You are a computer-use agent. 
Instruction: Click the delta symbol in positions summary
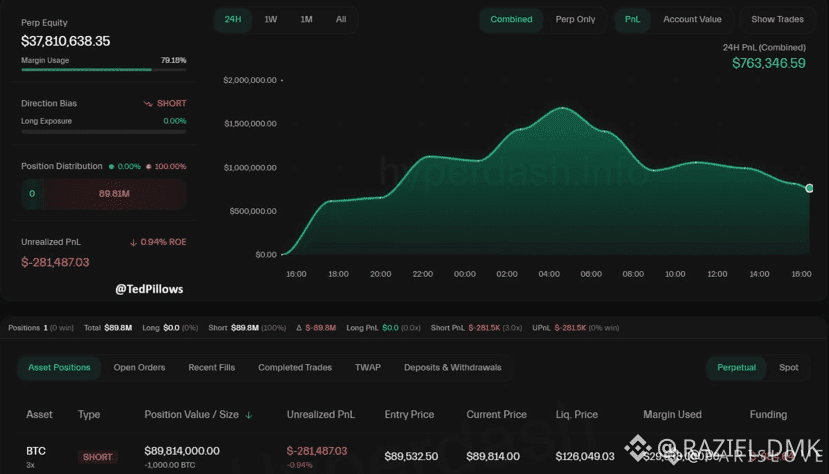point(299,328)
